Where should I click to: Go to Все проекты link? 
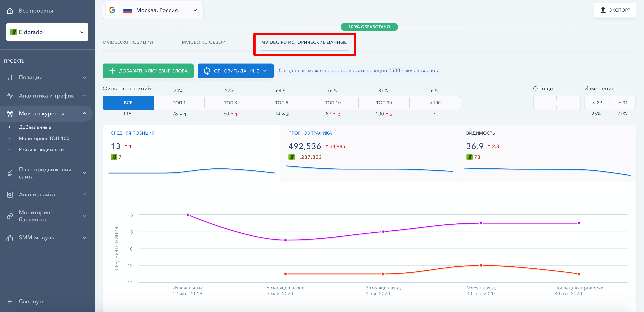tap(36, 11)
